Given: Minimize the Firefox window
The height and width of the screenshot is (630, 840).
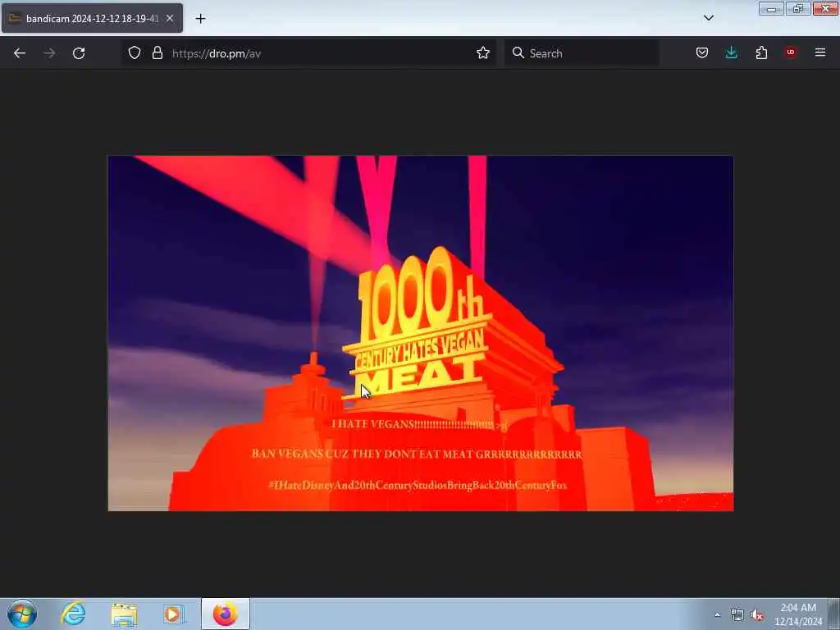Looking at the screenshot, I should [x=771, y=8].
